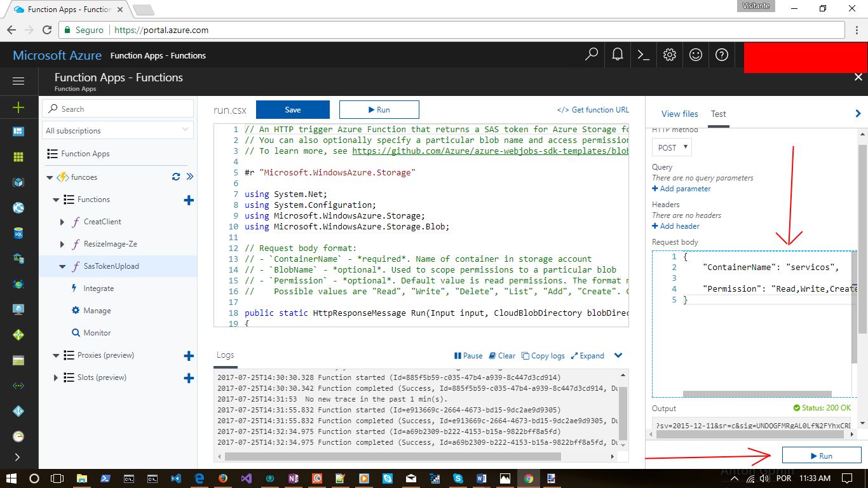Open the Azure Active Directory icon in the sidebar

[x=18, y=411]
